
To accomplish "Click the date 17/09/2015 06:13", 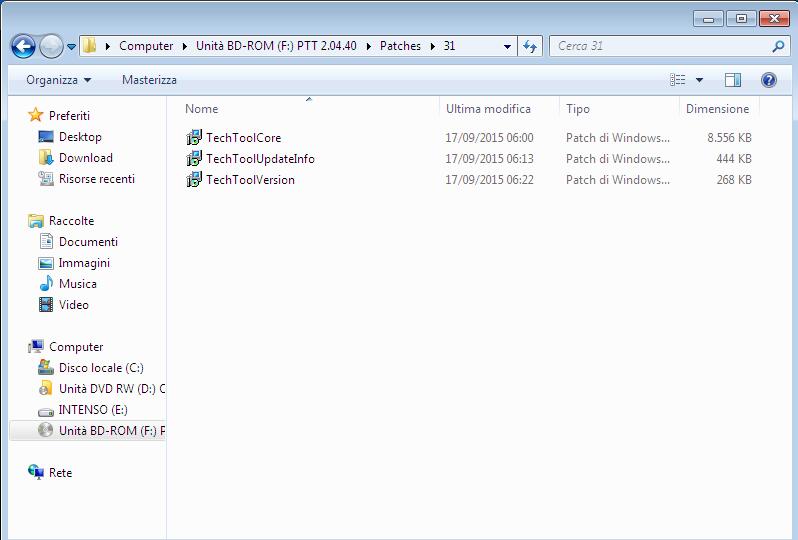I will (x=489, y=159).
